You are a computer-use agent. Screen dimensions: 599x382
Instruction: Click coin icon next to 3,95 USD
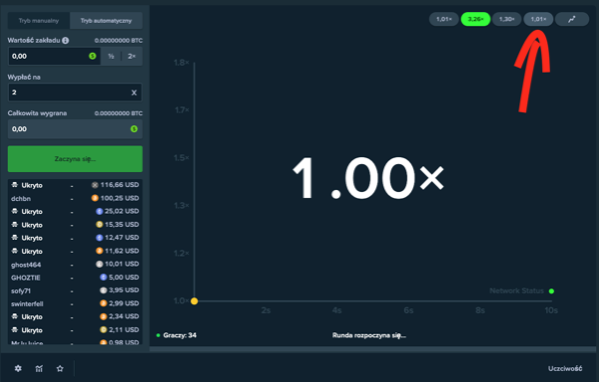[104, 290]
